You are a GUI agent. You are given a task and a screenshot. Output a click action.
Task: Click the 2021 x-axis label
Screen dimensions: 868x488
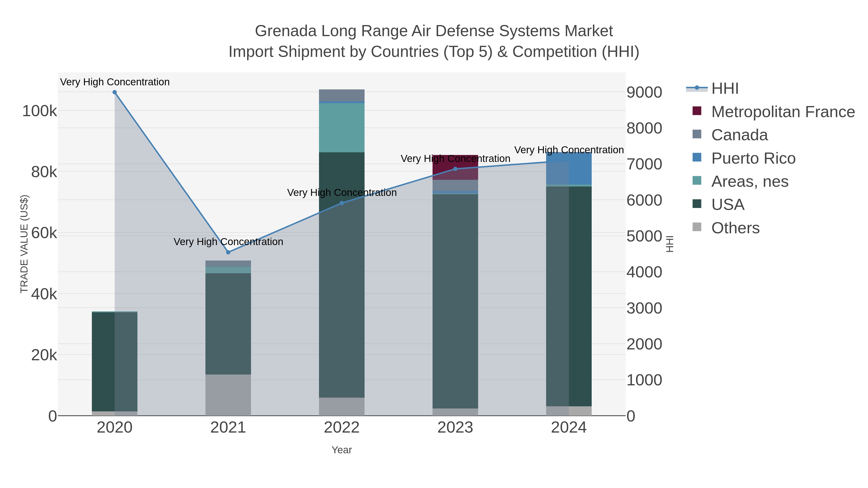(228, 428)
